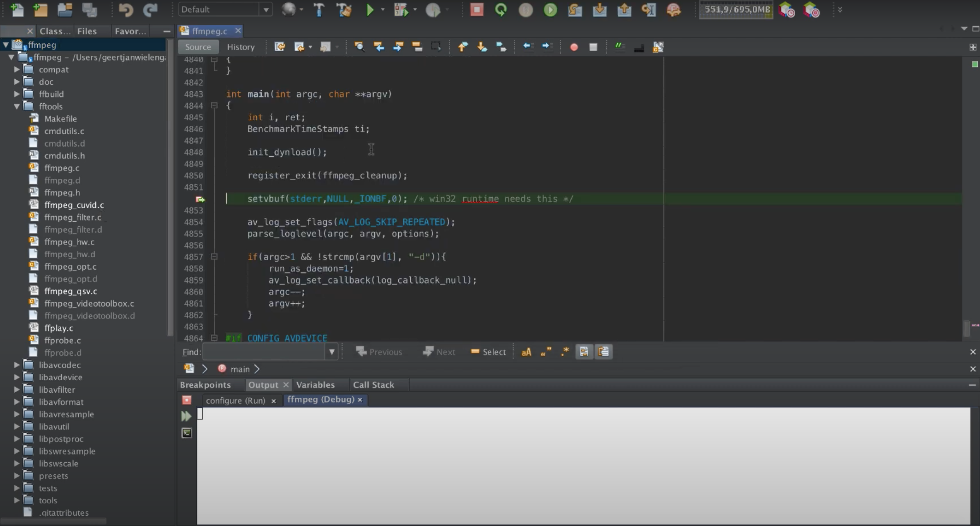The image size is (980, 526).
Task: Click the memory usage indicator bar
Action: 736,10
